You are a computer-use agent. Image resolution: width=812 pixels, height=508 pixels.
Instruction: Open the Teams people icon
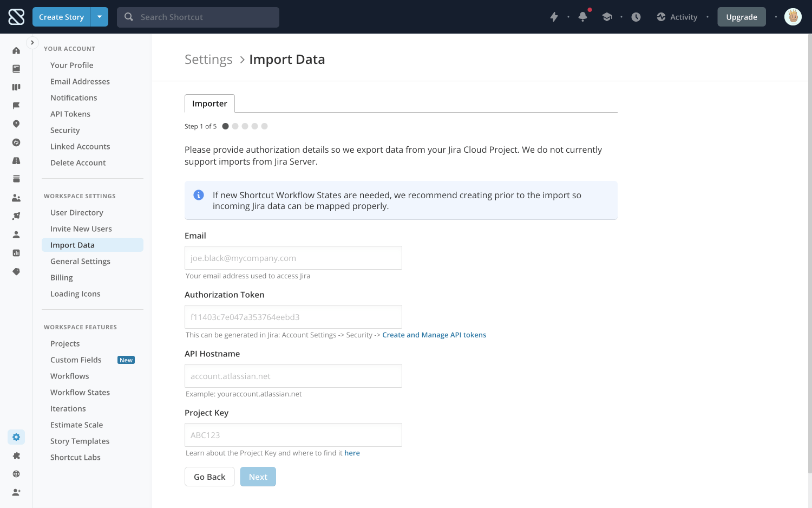pyautogui.click(x=16, y=198)
